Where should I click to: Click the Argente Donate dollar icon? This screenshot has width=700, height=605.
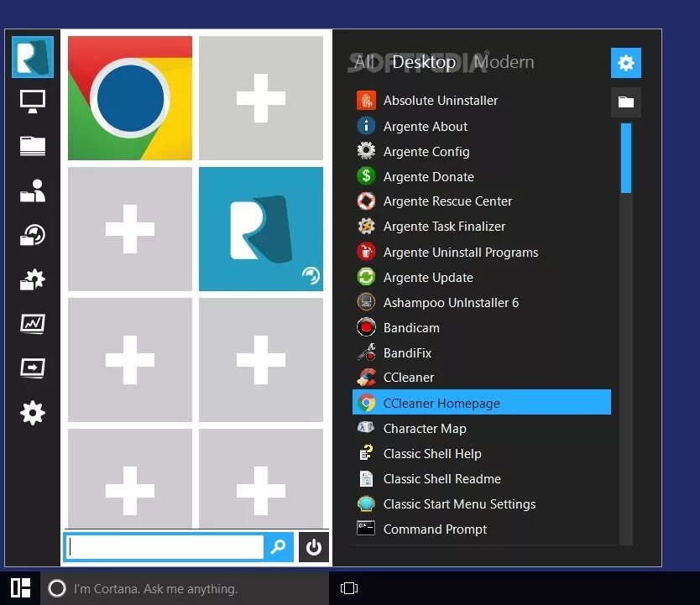366,175
